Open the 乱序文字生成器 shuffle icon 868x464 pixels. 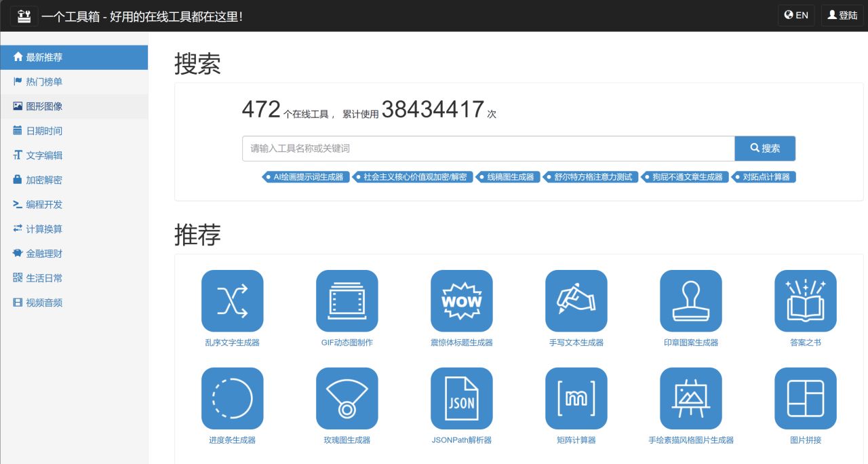tap(232, 301)
